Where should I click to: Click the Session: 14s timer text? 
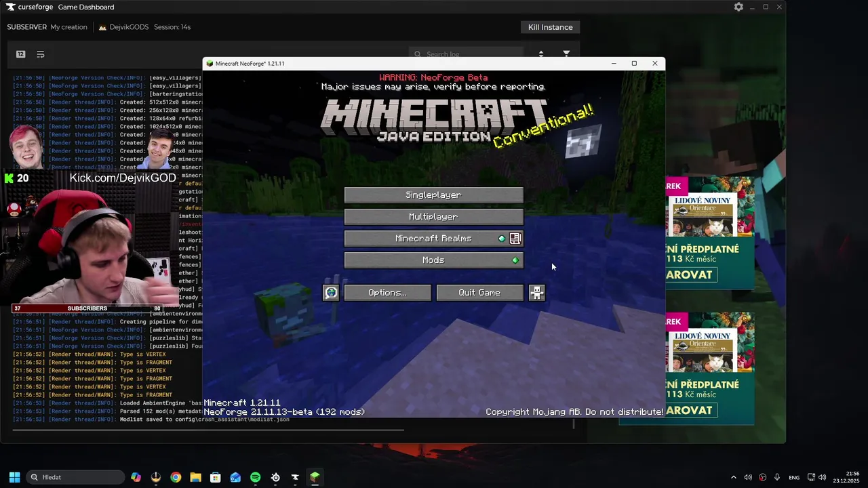[172, 27]
